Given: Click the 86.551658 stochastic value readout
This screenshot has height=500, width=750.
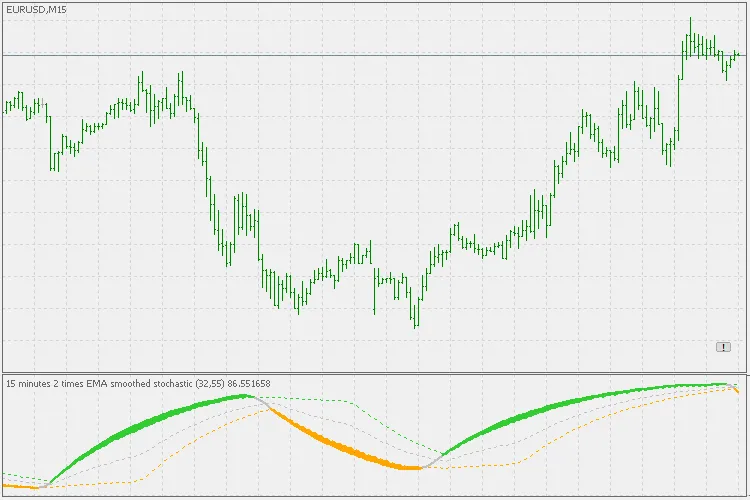Looking at the screenshot, I should tap(249, 383).
